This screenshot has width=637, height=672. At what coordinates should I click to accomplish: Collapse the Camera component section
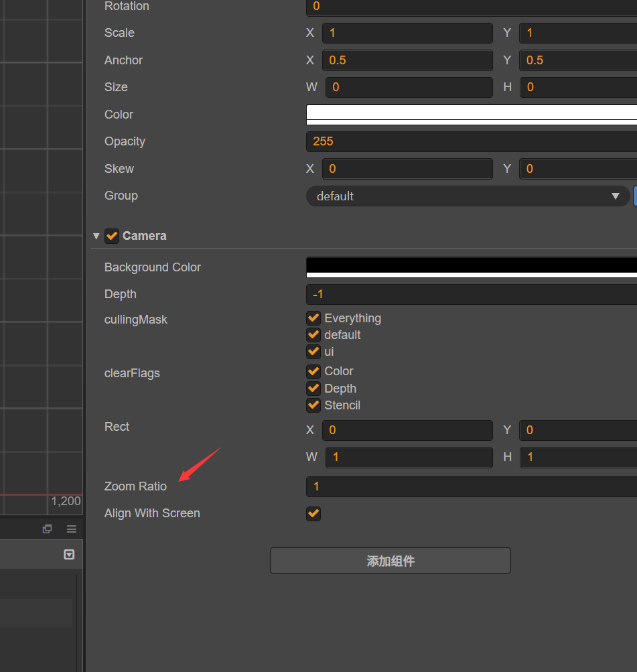(96, 236)
